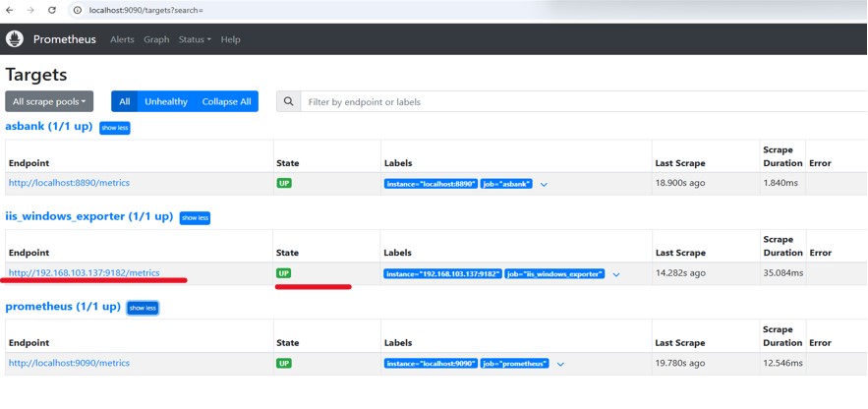Toggle 'show less' for iis_windows_exporter pool
This screenshot has height=409, width=868.
195,217
